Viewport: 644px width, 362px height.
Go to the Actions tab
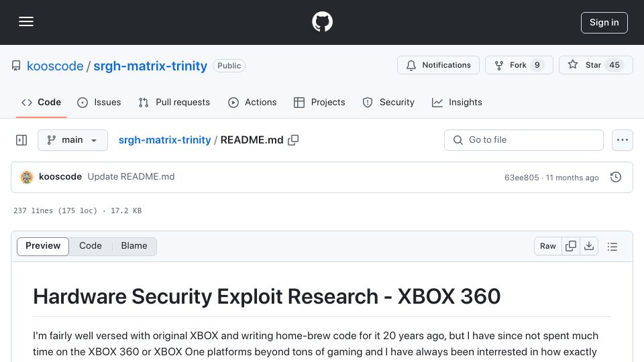coord(252,102)
